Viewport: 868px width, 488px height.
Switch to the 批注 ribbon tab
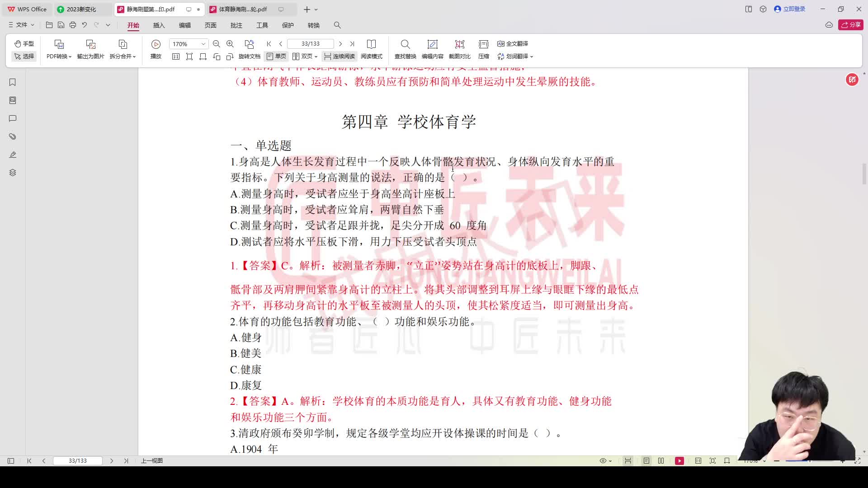(x=236, y=25)
